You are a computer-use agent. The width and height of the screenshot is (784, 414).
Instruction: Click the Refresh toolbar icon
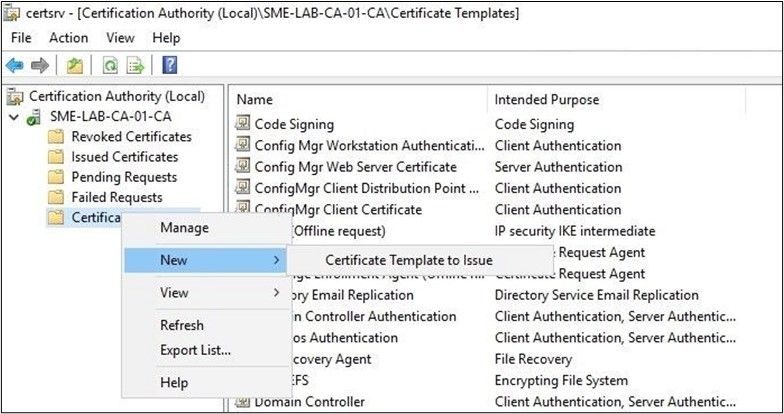(110, 66)
